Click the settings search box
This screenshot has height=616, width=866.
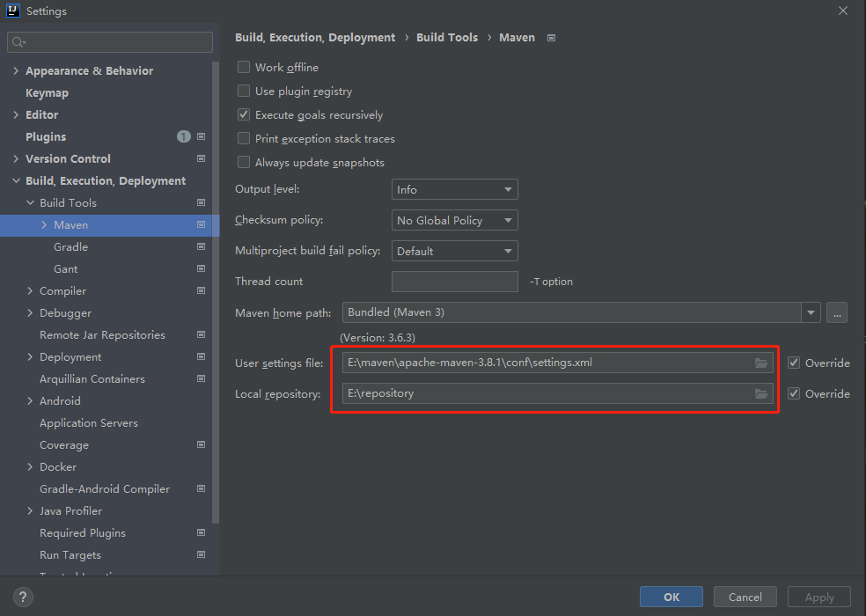tap(110, 42)
